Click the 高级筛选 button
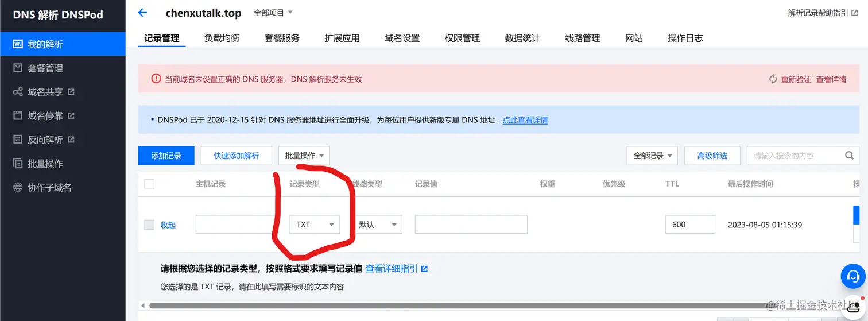Screen dimensions: 868x321 [x=712, y=156]
